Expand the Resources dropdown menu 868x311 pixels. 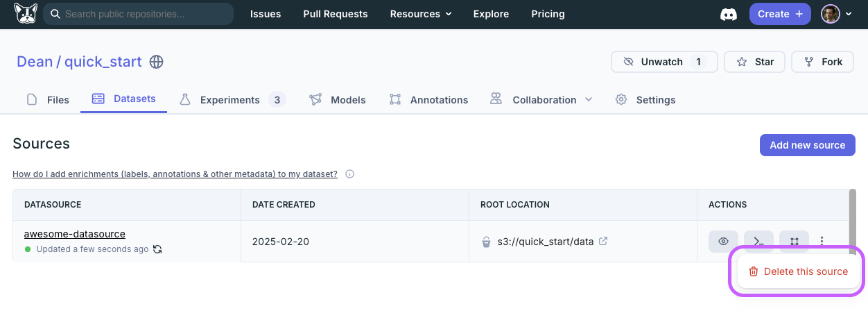tap(421, 14)
